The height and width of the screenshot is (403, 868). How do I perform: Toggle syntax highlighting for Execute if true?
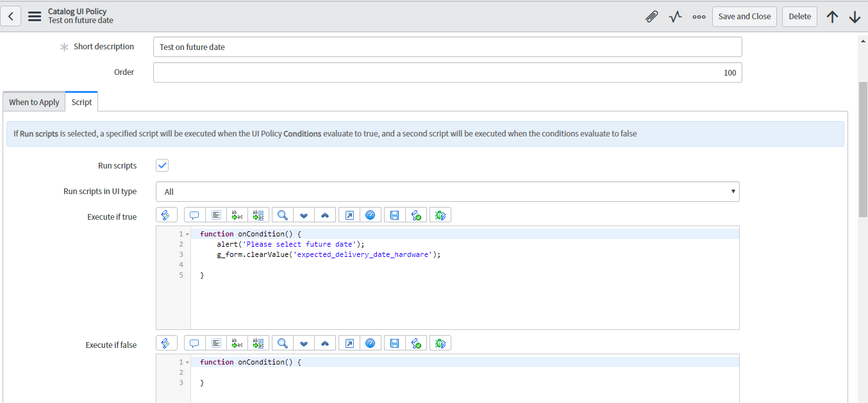(165, 215)
